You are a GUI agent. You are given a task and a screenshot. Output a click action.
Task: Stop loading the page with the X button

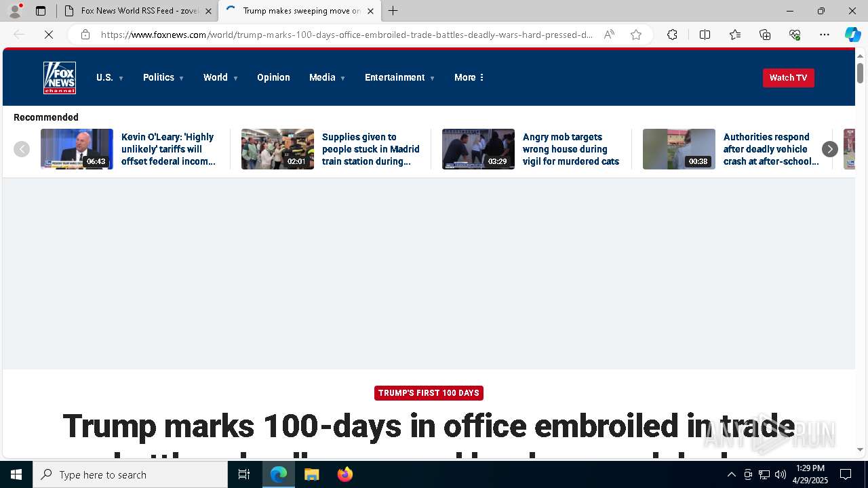pos(49,35)
